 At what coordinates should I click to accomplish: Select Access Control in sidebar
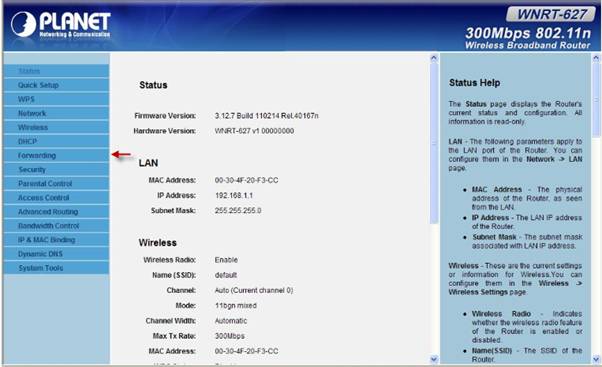(56, 198)
